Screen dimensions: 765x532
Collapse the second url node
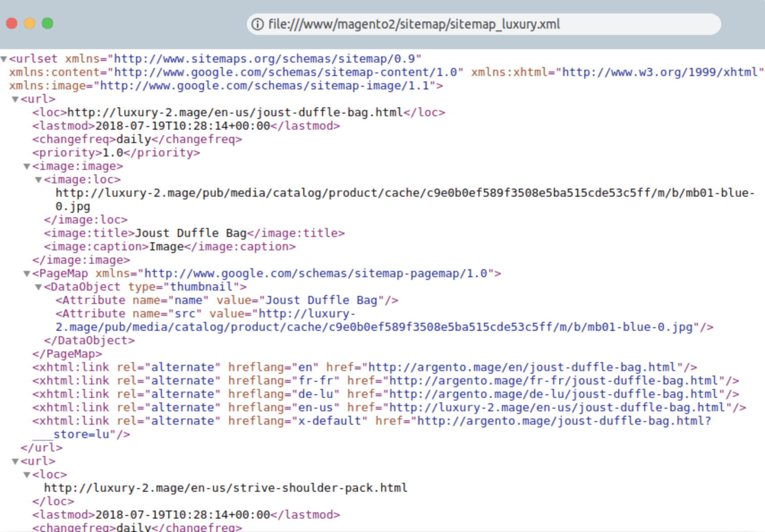15,461
